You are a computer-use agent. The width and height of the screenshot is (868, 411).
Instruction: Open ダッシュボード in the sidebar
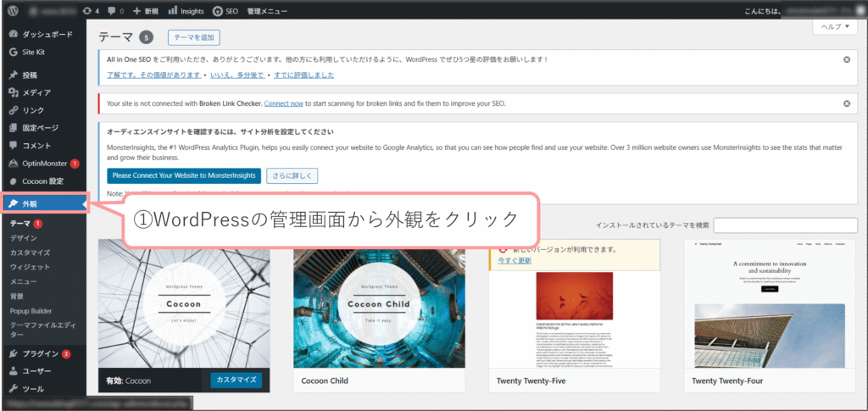(47, 34)
